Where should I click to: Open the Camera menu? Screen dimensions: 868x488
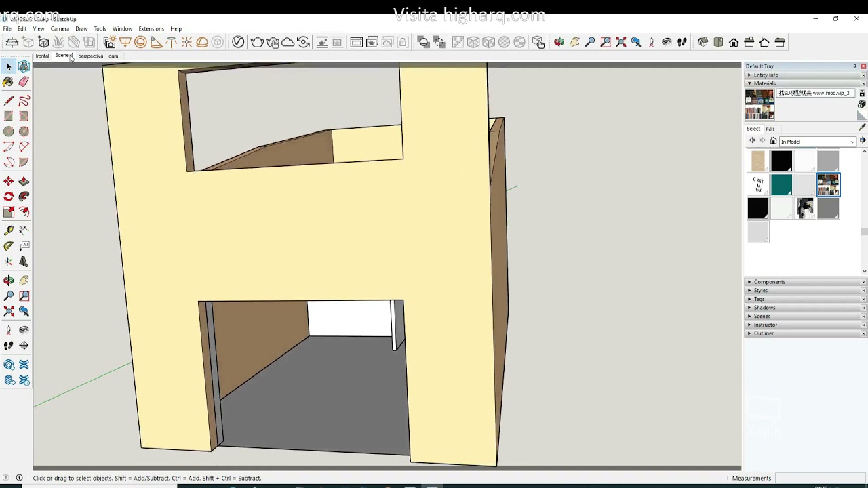pyautogui.click(x=60, y=28)
